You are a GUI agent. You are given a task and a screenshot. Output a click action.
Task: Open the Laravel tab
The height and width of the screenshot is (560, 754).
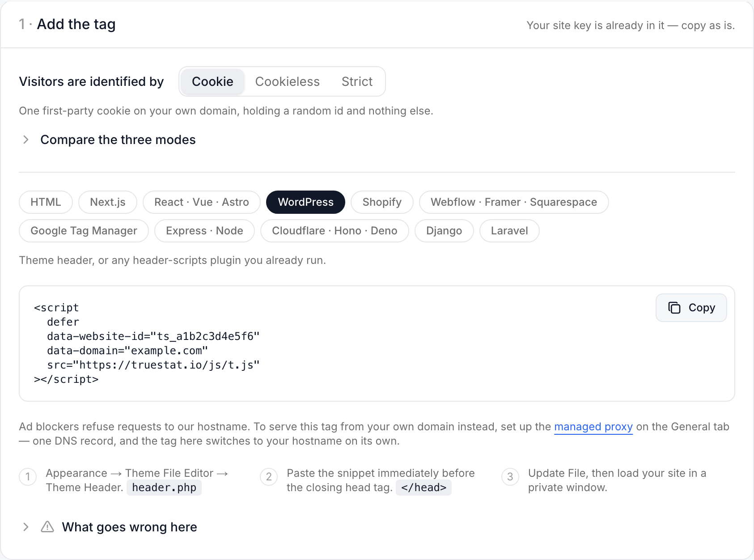509,231
